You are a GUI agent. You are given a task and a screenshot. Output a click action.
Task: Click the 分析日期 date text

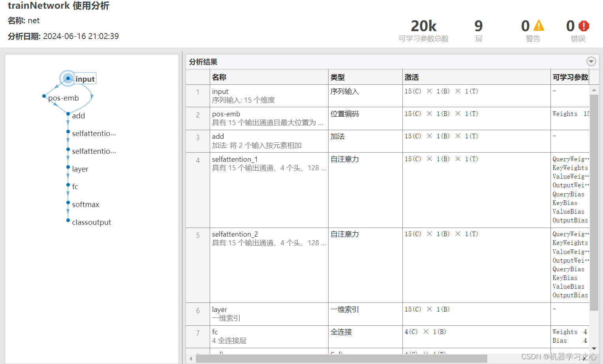pos(63,36)
